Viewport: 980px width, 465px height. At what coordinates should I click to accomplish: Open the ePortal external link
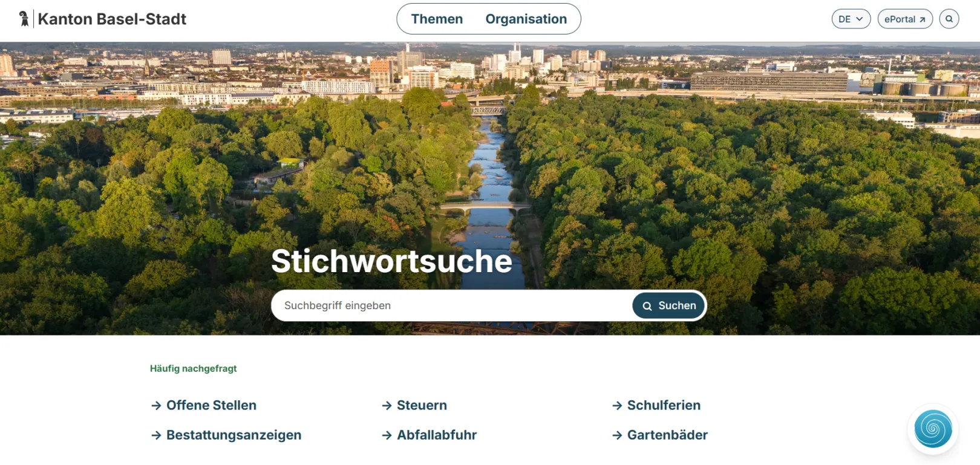[905, 19]
